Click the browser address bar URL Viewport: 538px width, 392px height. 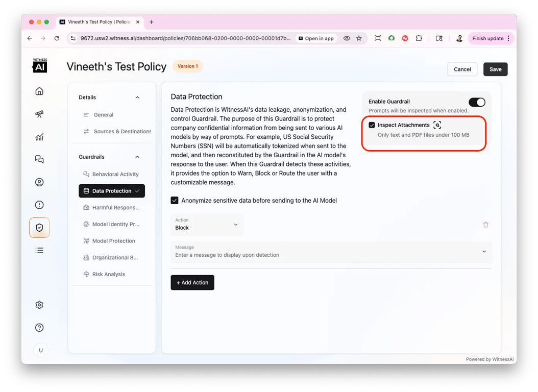185,38
